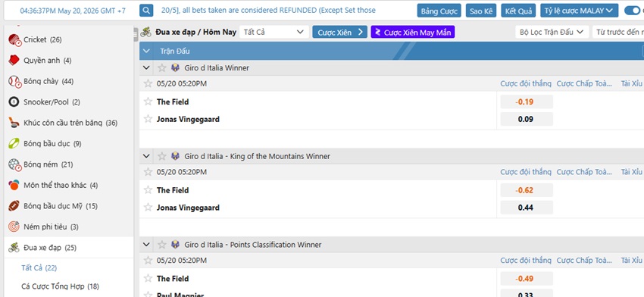Click the date and time display
The width and height of the screenshot is (644, 297).
[73, 11]
